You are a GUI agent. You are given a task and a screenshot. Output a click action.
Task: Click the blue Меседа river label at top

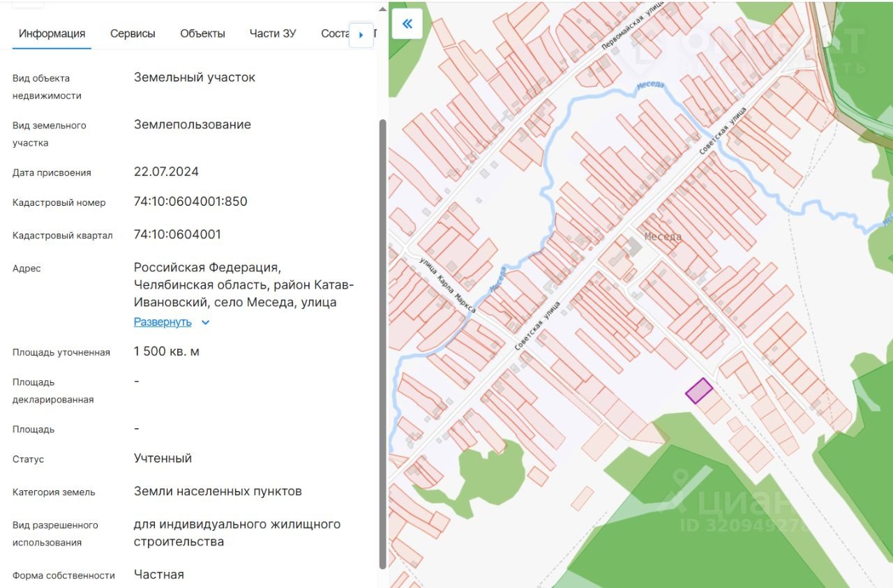tap(650, 85)
